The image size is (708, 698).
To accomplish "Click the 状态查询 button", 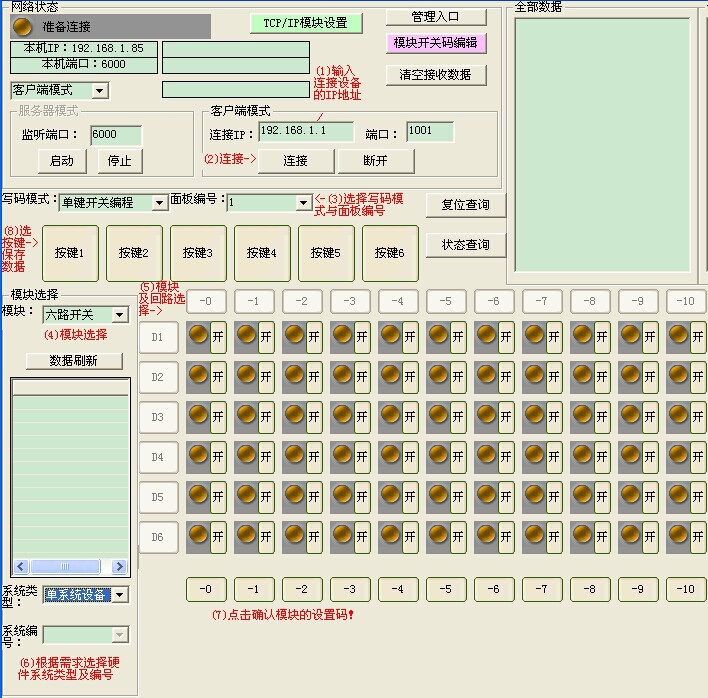I will pos(466,245).
